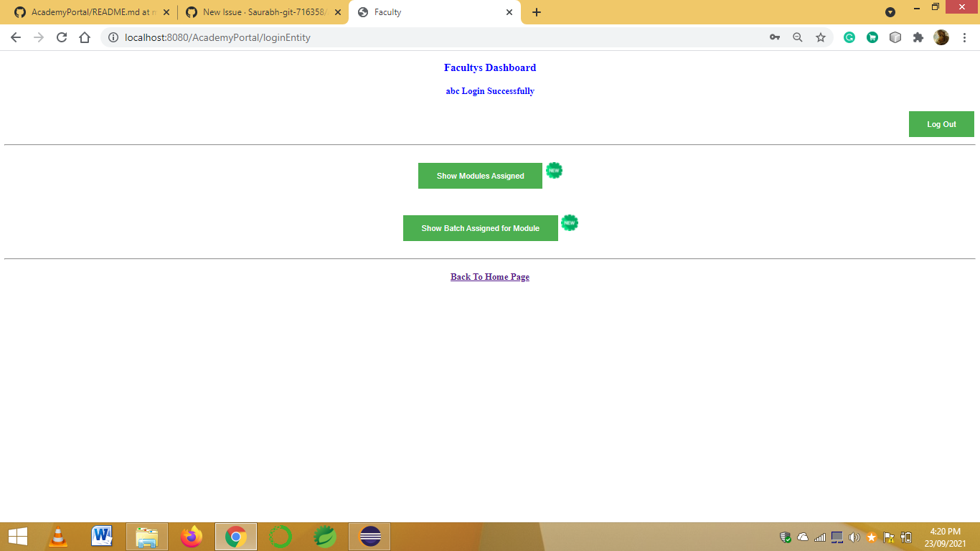The width and height of the screenshot is (980, 551).
Task: Click the Show Modules Assigned button
Action: tap(480, 176)
